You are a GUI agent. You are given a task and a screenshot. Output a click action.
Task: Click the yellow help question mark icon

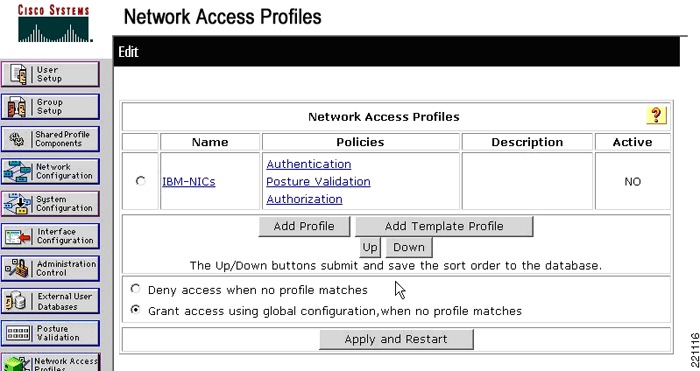point(656,116)
